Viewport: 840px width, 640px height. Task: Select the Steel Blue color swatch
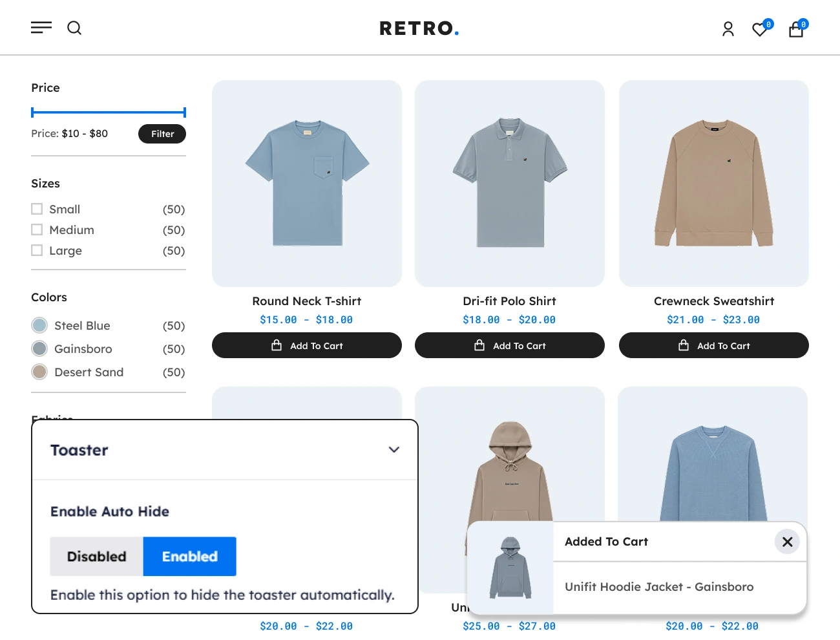tap(39, 325)
